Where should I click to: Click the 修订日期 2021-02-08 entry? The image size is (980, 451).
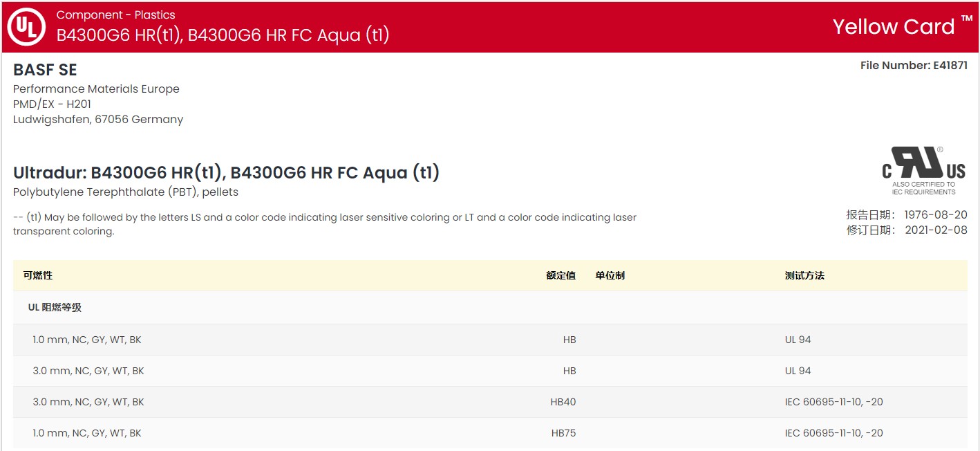(907, 230)
